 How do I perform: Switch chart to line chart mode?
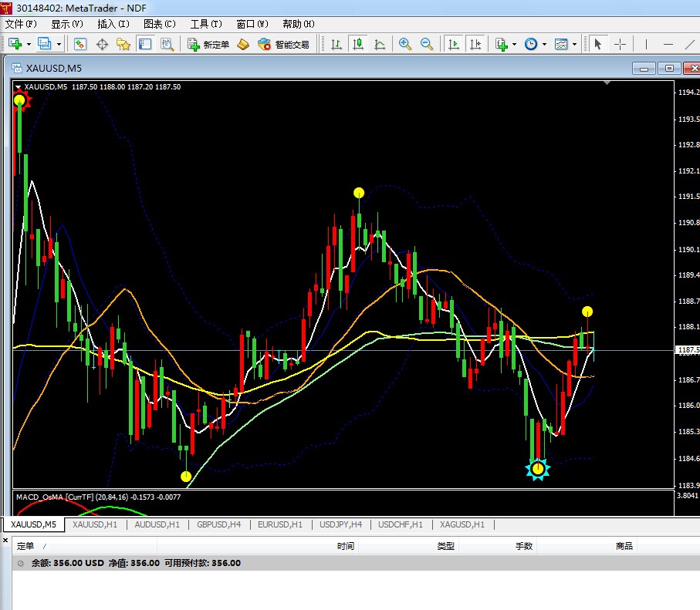pos(380,44)
